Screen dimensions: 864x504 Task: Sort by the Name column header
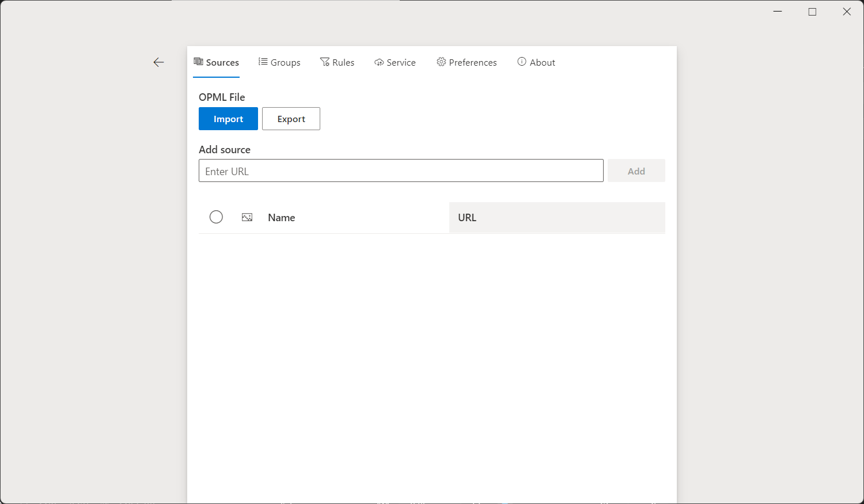pyautogui.click(x=282, y=218)
